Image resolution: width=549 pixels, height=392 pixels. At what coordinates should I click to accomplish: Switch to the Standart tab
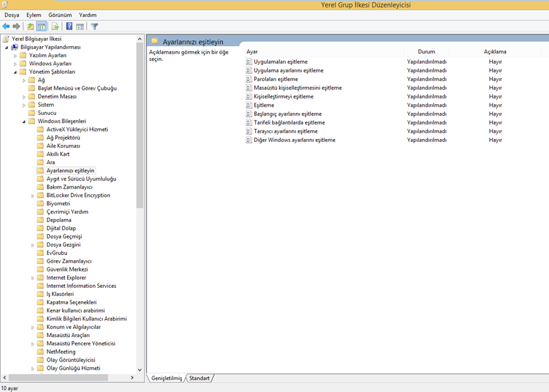(x=199, y=378)
